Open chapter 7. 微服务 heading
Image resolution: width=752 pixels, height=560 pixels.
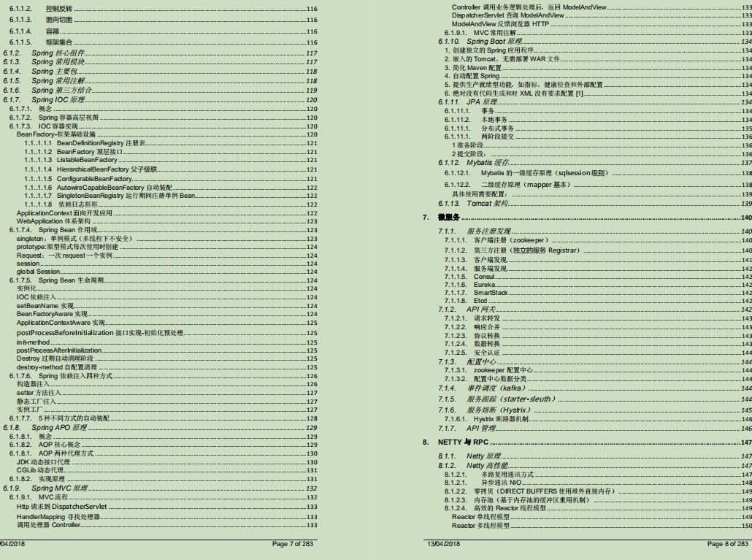point(587,218)
